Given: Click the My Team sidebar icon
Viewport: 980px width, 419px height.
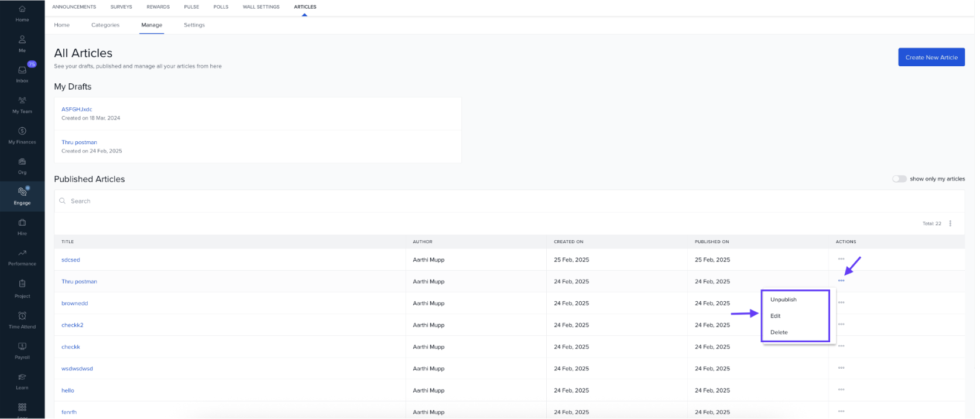Looking at the screenshot, I should pos(22,101).
